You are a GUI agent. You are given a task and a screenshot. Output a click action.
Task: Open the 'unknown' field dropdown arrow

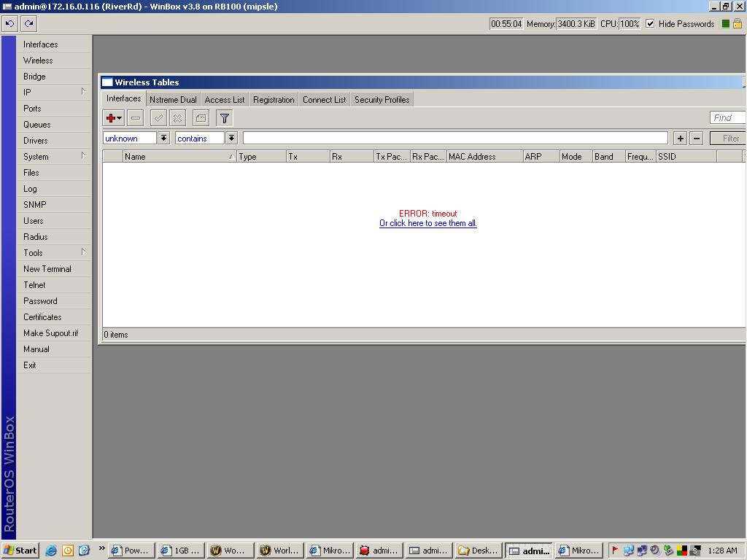[x=163, y=138]
